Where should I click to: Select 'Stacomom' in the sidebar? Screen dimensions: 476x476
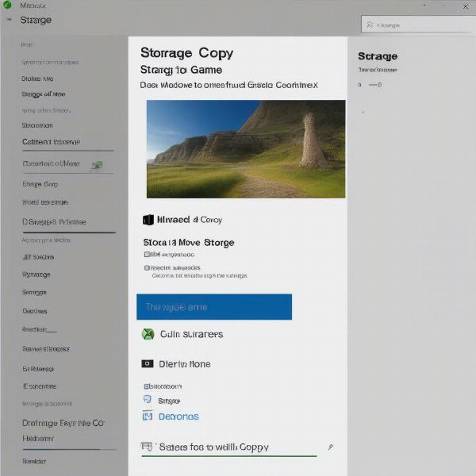[x=37, y=125]
